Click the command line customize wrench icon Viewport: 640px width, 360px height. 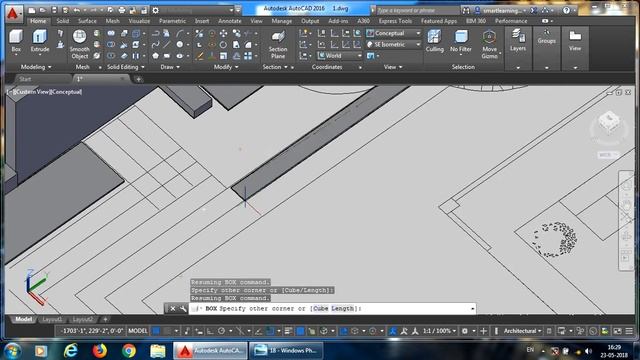(183, 309)
